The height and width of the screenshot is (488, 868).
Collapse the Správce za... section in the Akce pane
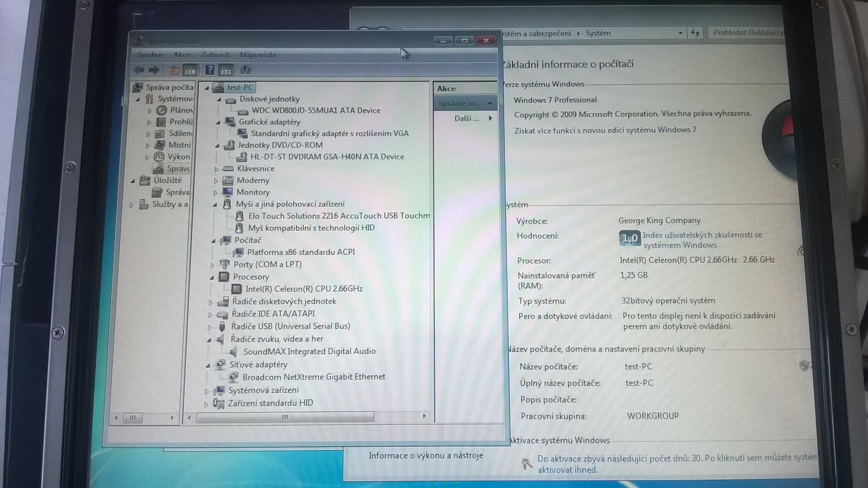(490, 103)
